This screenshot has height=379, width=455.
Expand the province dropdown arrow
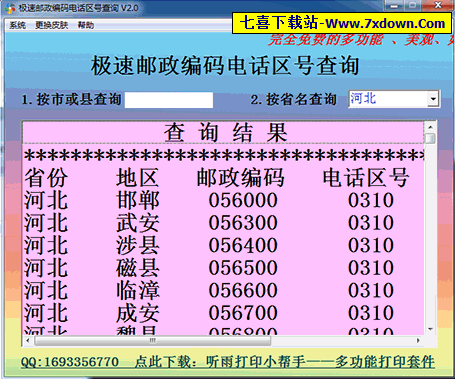coord(433,99)
